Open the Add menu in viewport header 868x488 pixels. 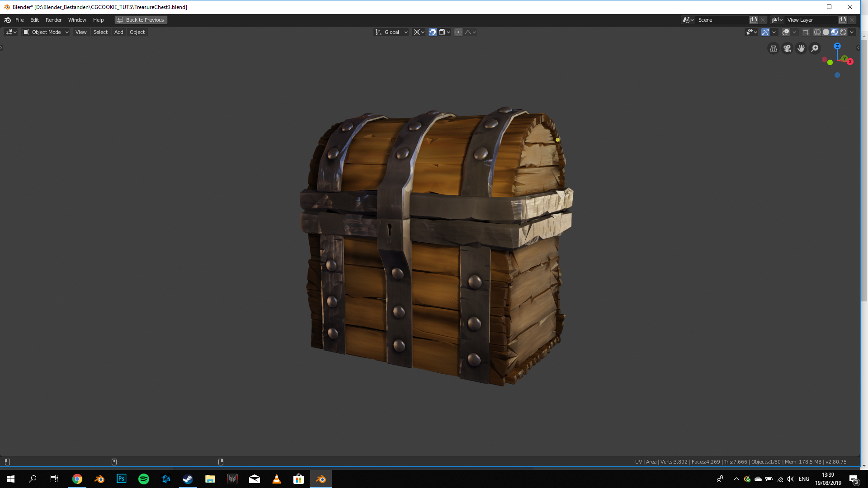[x=118, y=32]
